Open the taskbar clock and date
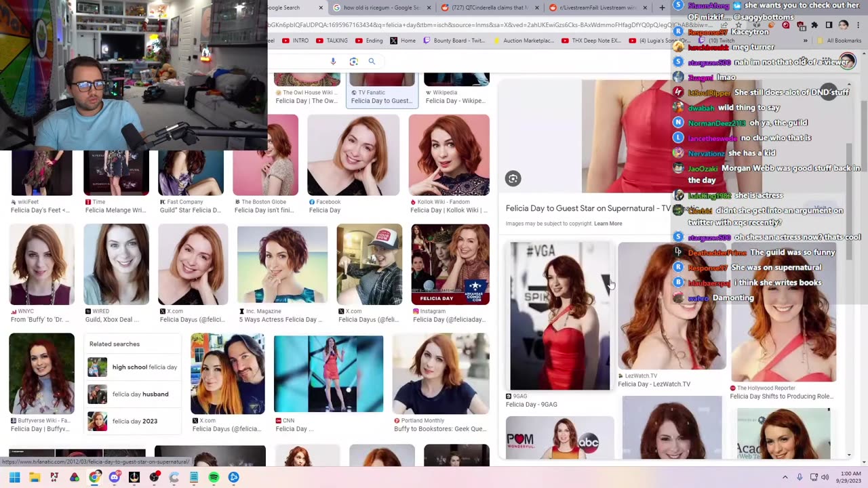Screen dimensions: 868x488 pos(849,477)
